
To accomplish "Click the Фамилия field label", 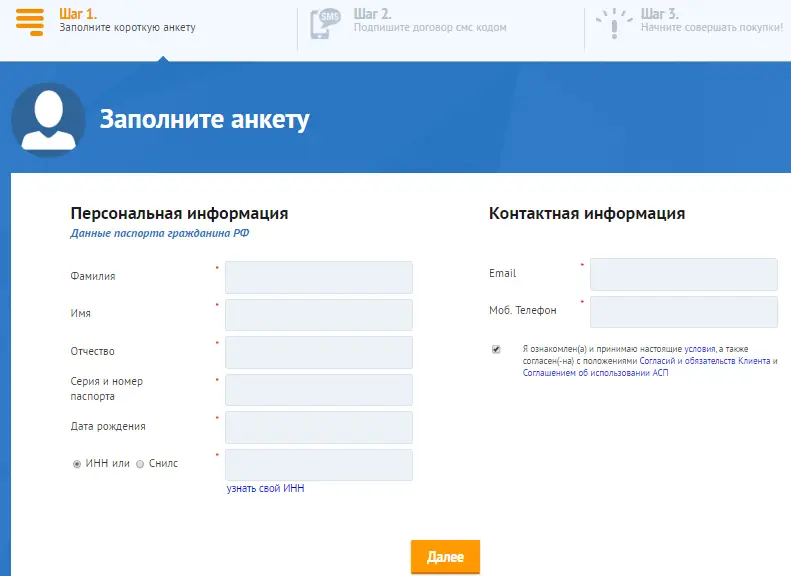I will pos(93,276).
